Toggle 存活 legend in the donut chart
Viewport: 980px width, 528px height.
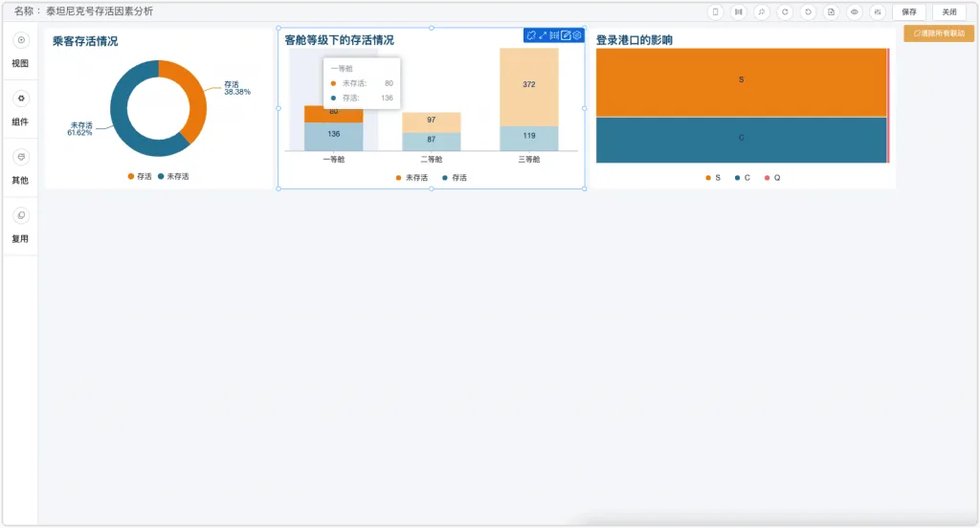tap(140, 176)
